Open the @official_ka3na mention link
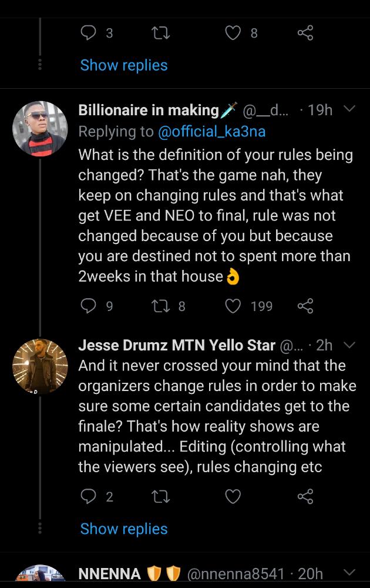This screenshot has width=370, height=588. 212,132
